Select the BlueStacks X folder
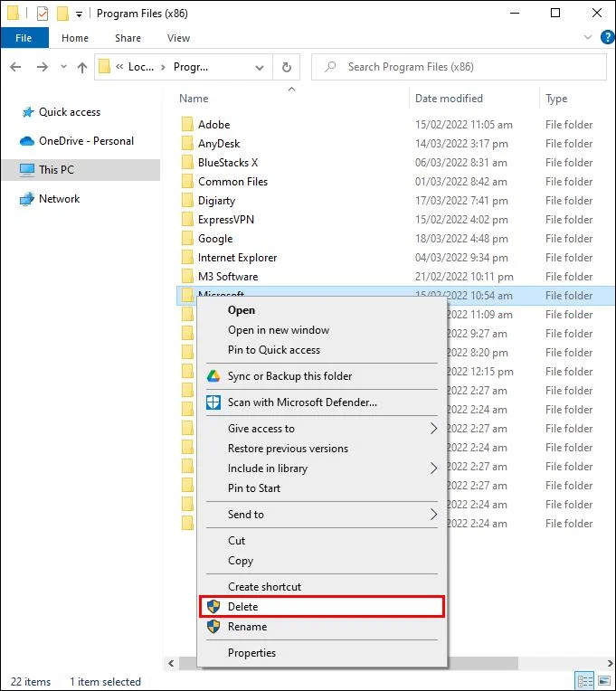The image size is (616, 691). click(228, 163)
